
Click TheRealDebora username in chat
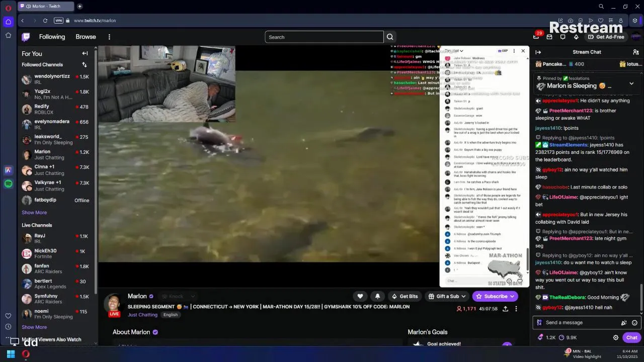(x=567, y=298)
